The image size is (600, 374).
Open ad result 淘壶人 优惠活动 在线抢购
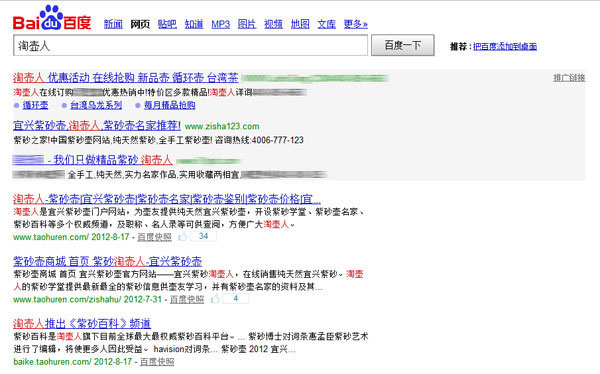coord(126,78)
